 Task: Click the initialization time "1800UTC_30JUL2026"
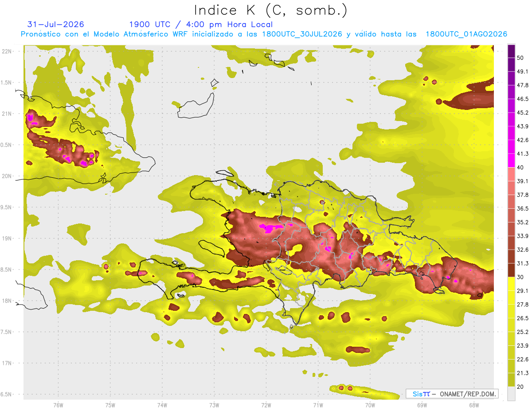(302, 34)
